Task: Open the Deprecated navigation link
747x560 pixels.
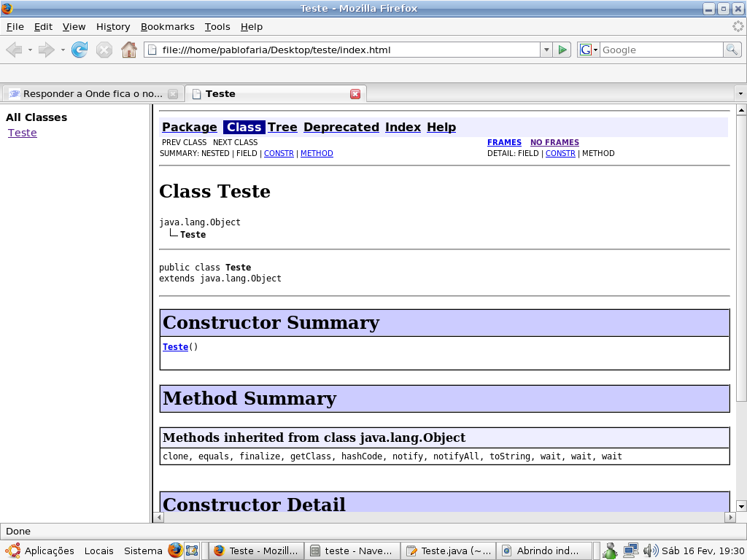Action: click(341, 127)
